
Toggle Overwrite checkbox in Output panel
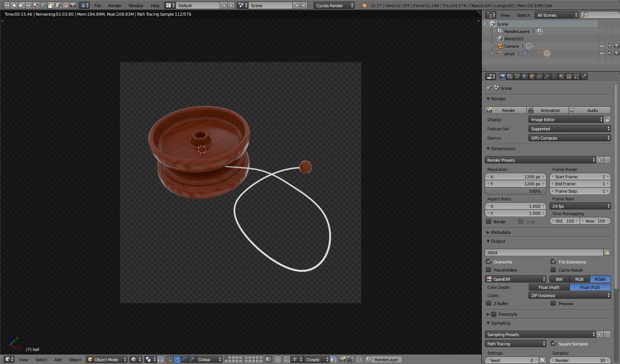point(488,262)
